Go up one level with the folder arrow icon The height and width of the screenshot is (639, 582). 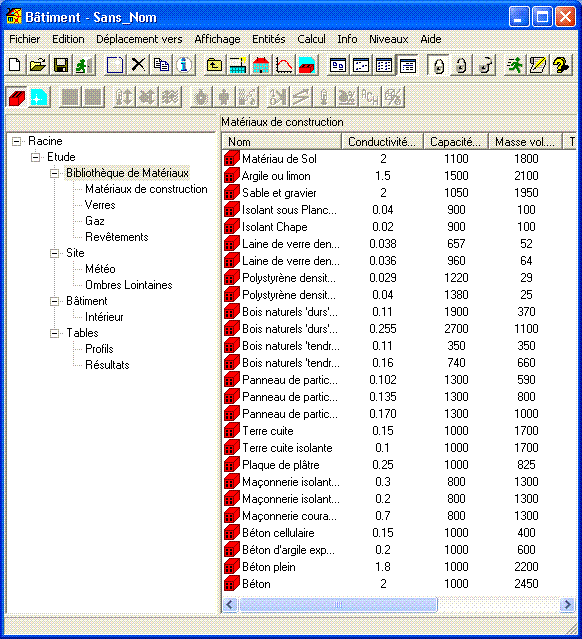click(214, 65)
